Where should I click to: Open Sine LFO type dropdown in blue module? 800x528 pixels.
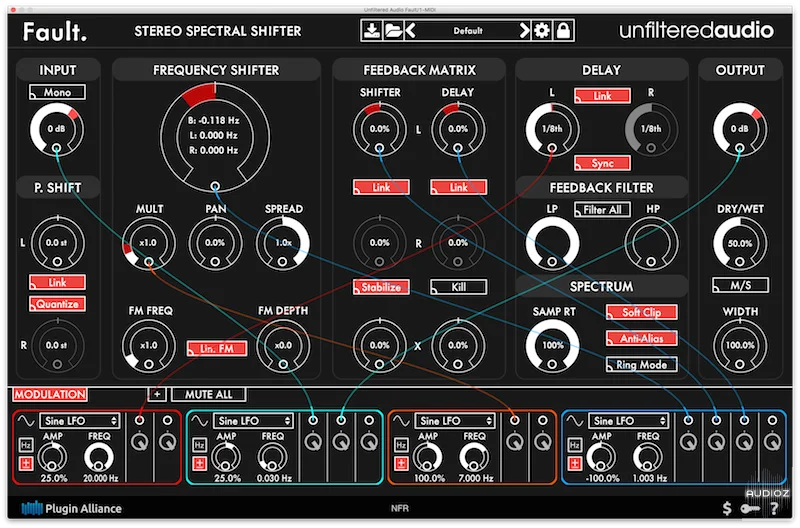pos(629,421)
